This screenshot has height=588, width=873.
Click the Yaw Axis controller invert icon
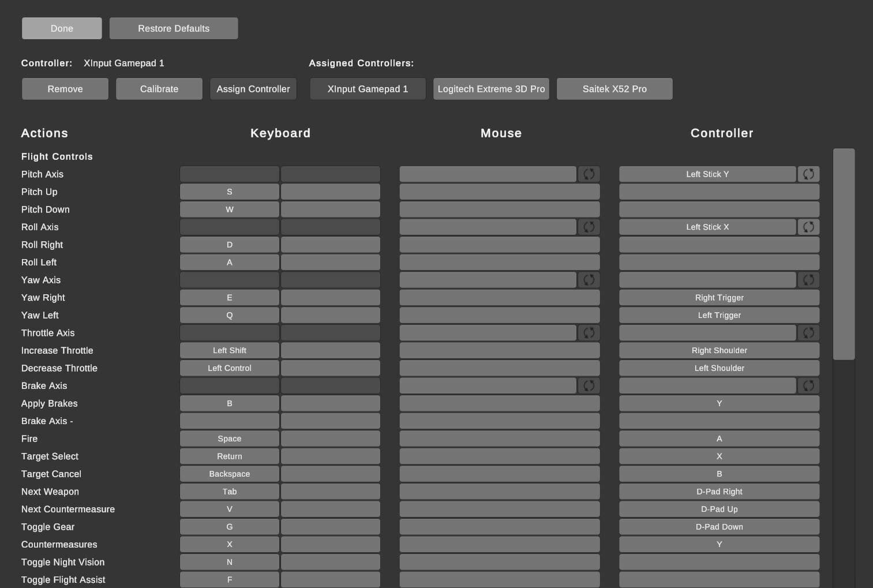click(808, 280)
